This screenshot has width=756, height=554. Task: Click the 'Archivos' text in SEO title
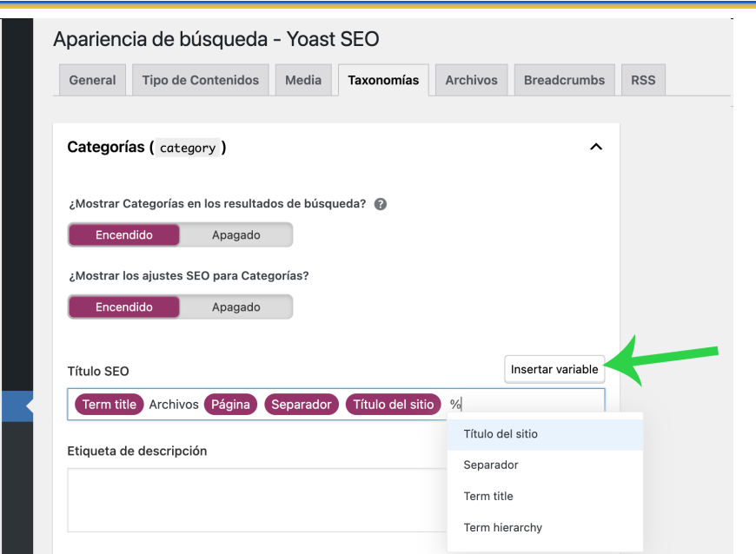click(174, 405)
